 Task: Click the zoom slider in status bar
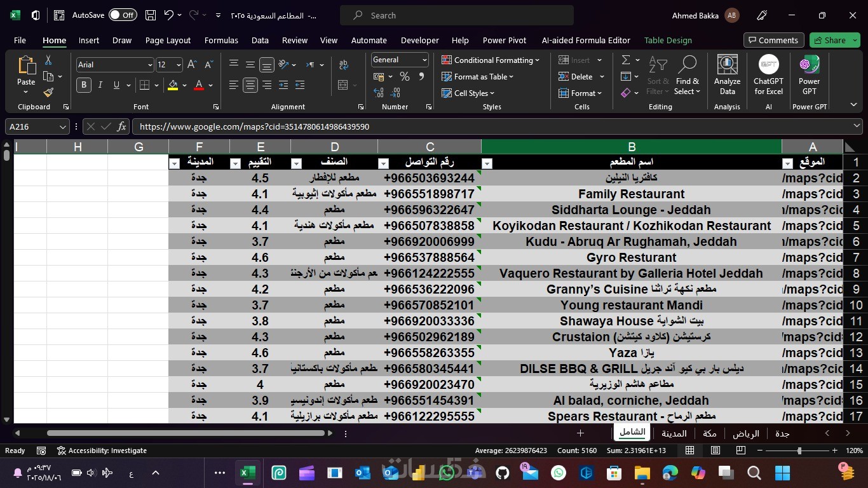pyautogui.click(x=799, y=451)
